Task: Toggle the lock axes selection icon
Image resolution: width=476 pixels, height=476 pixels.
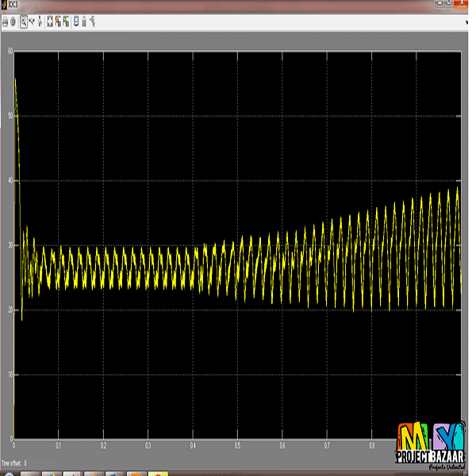Action: (85, 22)
